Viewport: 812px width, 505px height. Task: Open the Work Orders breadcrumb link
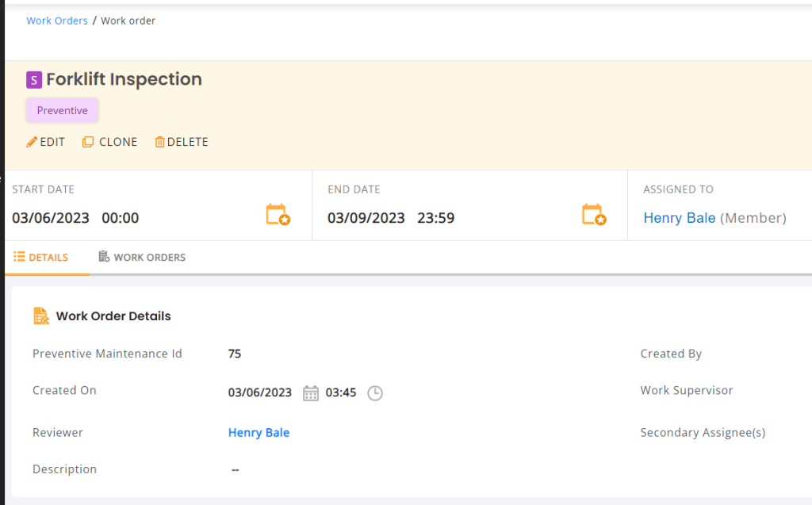click(57, 21)
